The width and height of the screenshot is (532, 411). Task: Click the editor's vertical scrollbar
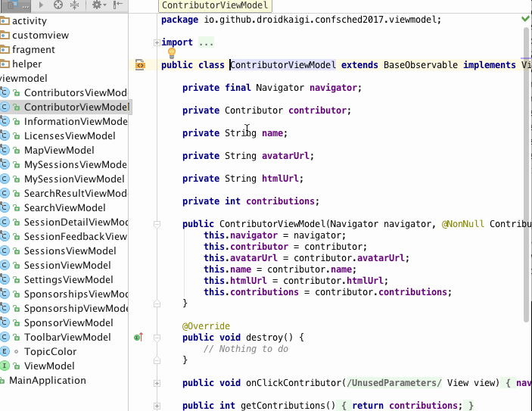pyautogui.click(x=526, y=175)
